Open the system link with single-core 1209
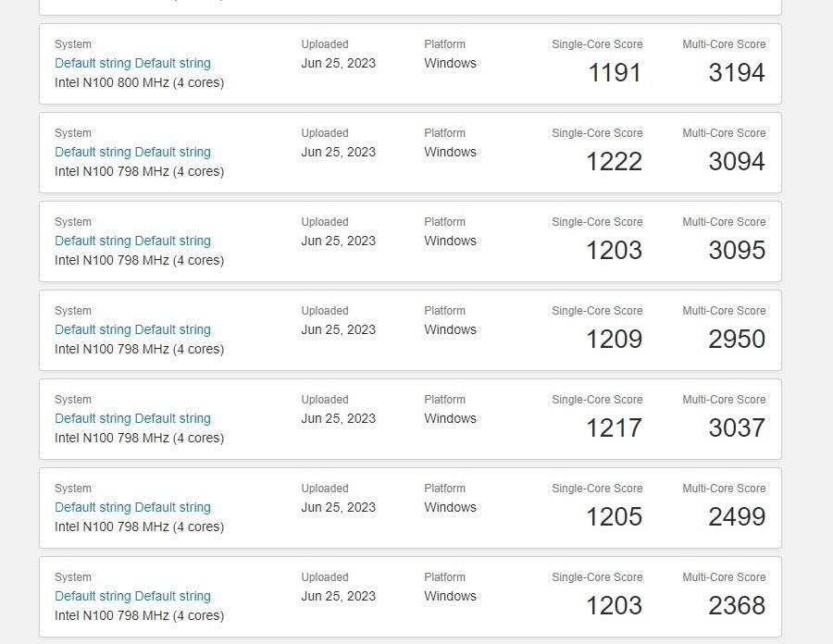 coord(132,329)
